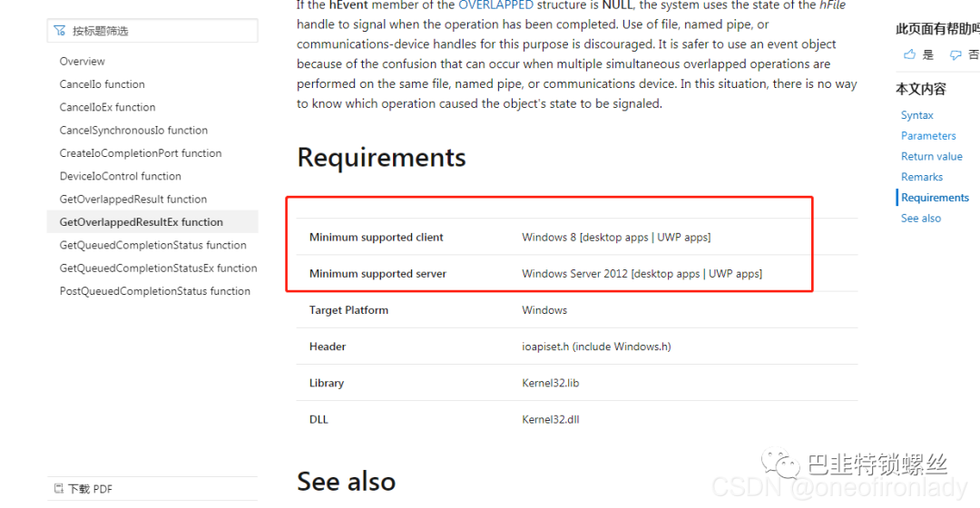Click the filter by title input field
Image resolution: width=980 pixels, height=508 pixels.
[x=152, y=31]
